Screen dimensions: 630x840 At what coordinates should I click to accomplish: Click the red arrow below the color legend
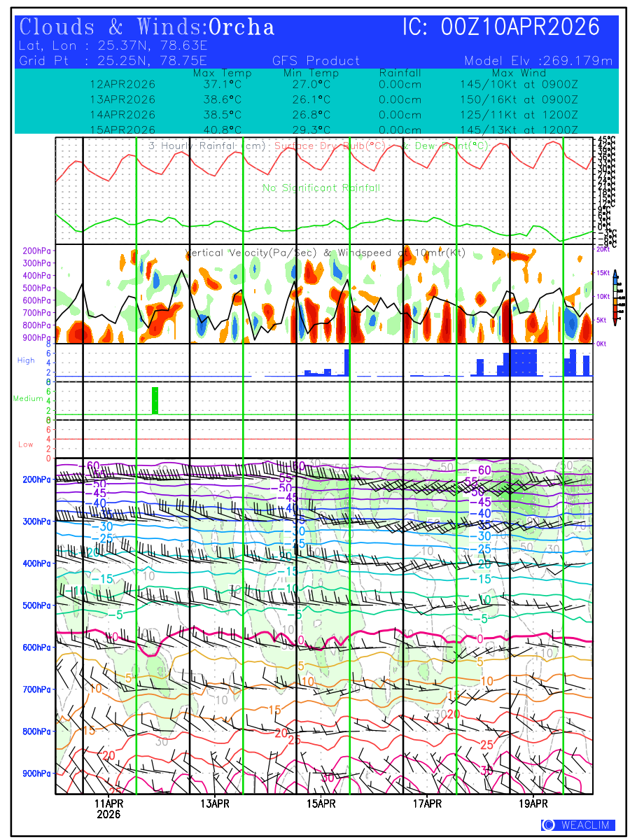(615, 321)
